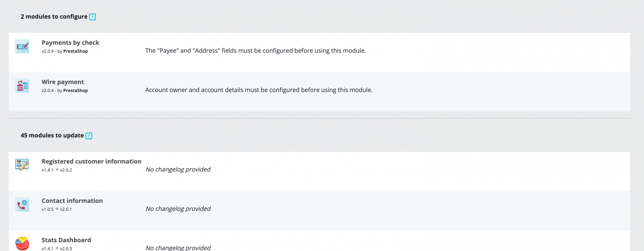Click version v1.4.1 → v2.0.2 text
Image resolution: width=644 pixels, height=251 pixels.
click(57, 170)
